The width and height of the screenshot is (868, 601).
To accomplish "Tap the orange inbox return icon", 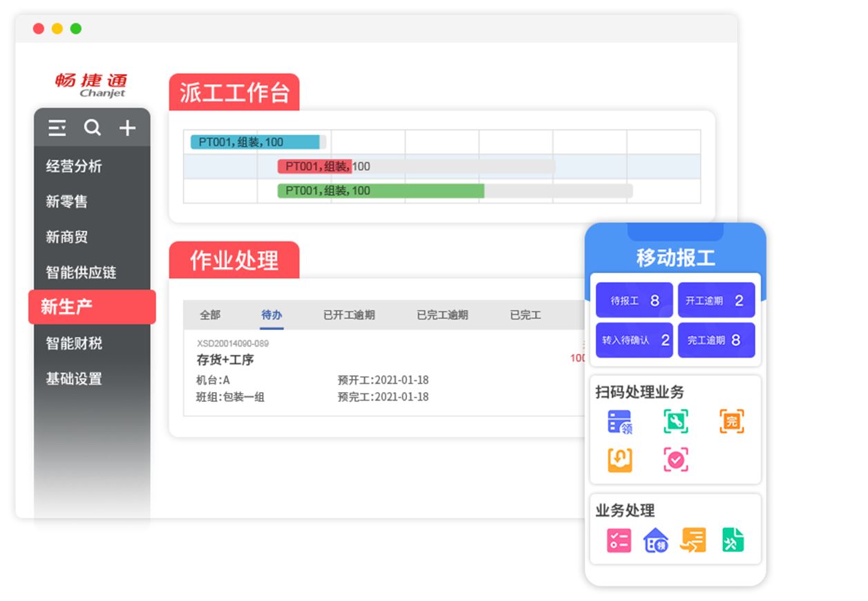I will 620,460.
